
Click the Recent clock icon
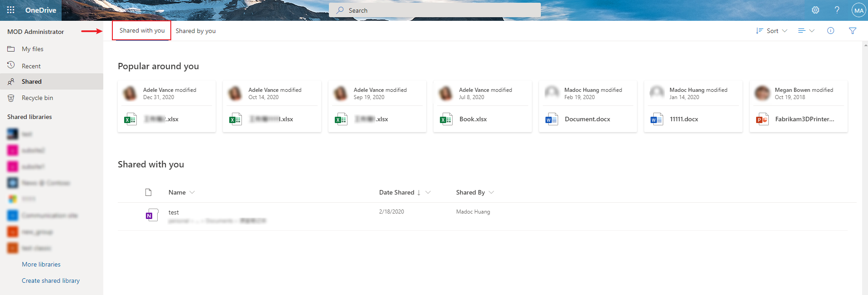click(11, 66)
